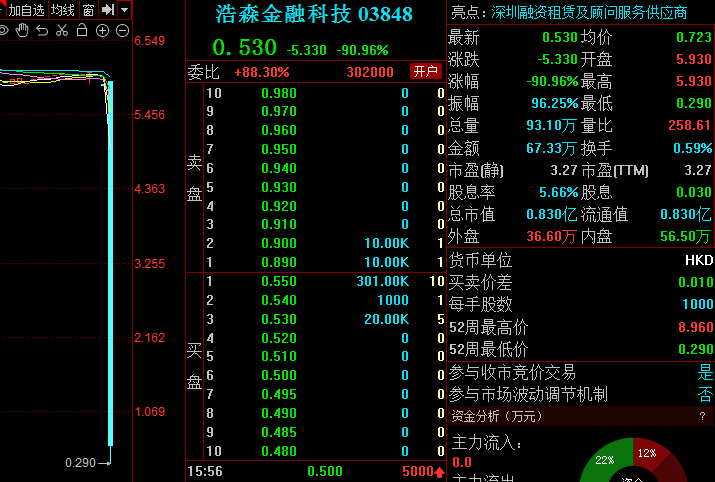The image size is (715, 482).
Task: Click 加自选 to add to watchlist
Action: tap(26, 10)
